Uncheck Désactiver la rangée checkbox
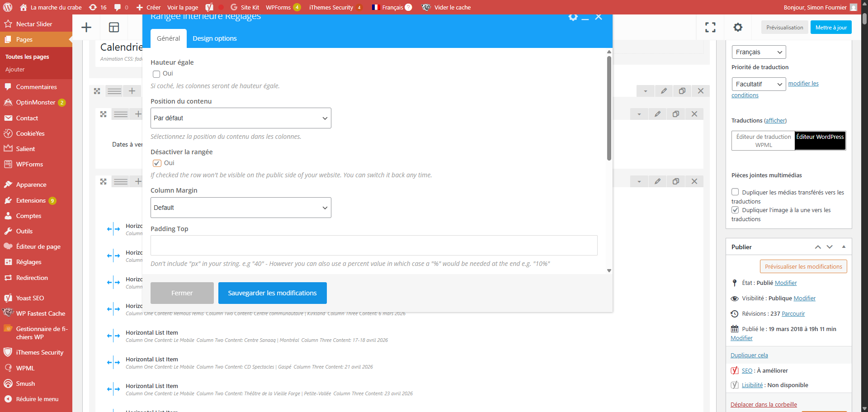Image resolution: width=868 pixels, height=412 pixels. pyautogui.click(x=157, y=163)
